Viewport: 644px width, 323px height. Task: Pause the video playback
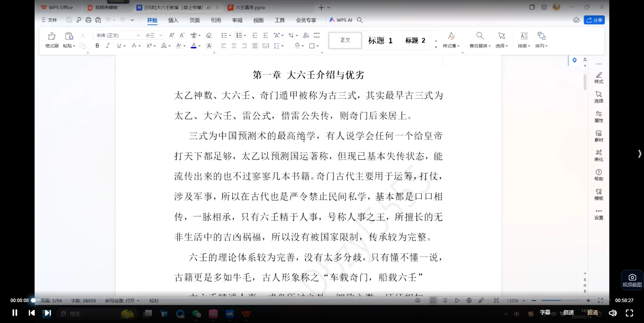[x=15, y=313]
